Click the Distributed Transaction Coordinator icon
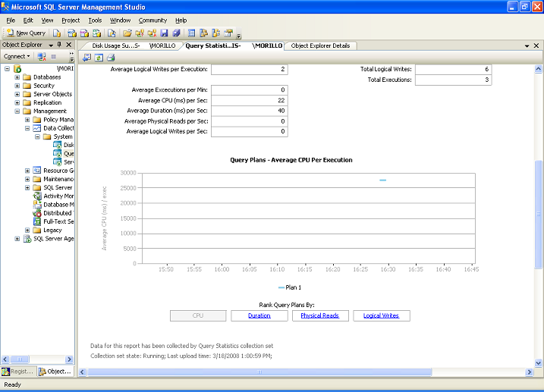544x392 pixels. click(36, 213)
